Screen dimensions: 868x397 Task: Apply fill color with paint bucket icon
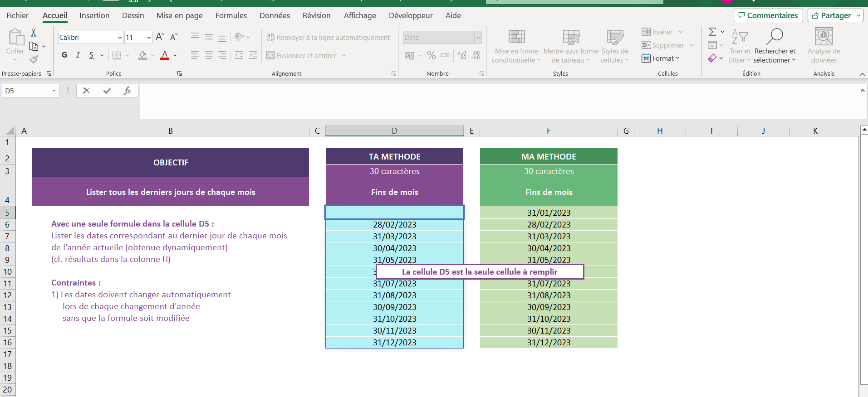pyautogui.click(x=143, y=55)
